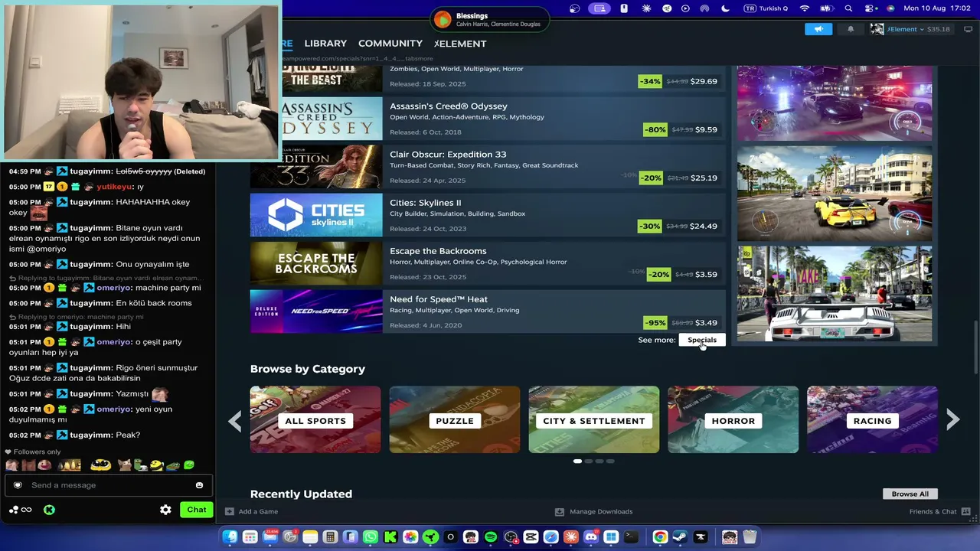This screenshot has width=980, height=551.
Task: Browse the ALL SPORTS category
Action: pos(315,419)
